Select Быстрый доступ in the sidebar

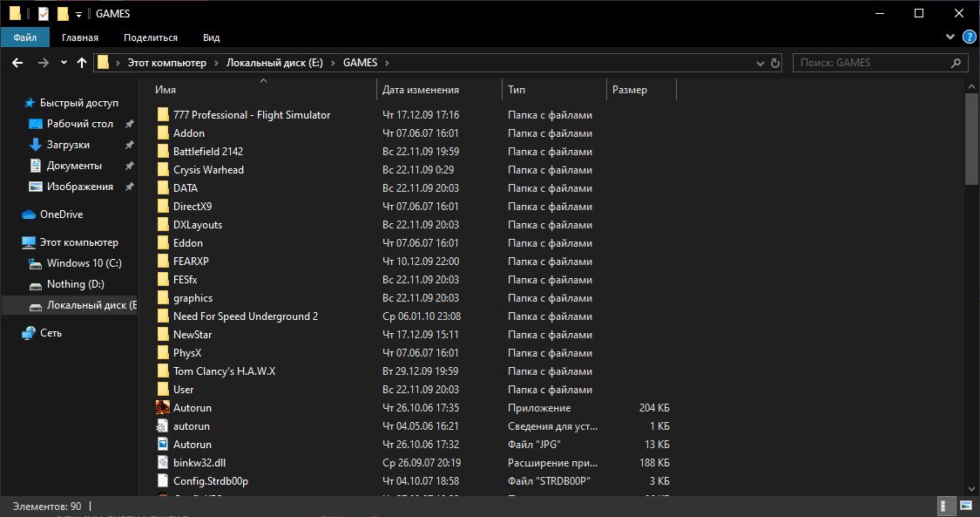point(78,103)
